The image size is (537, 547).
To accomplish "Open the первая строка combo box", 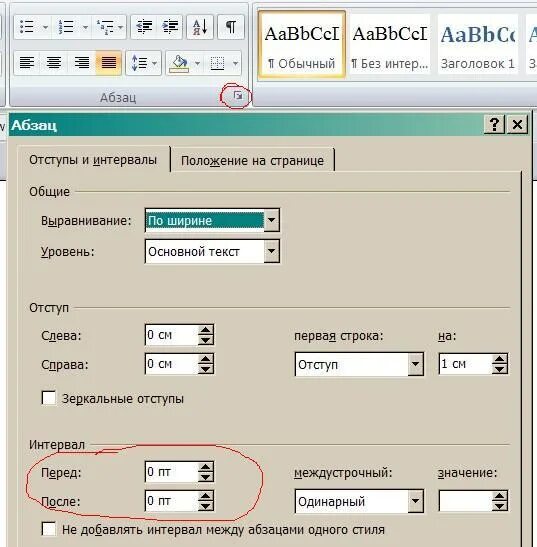I will click(359, 364).
